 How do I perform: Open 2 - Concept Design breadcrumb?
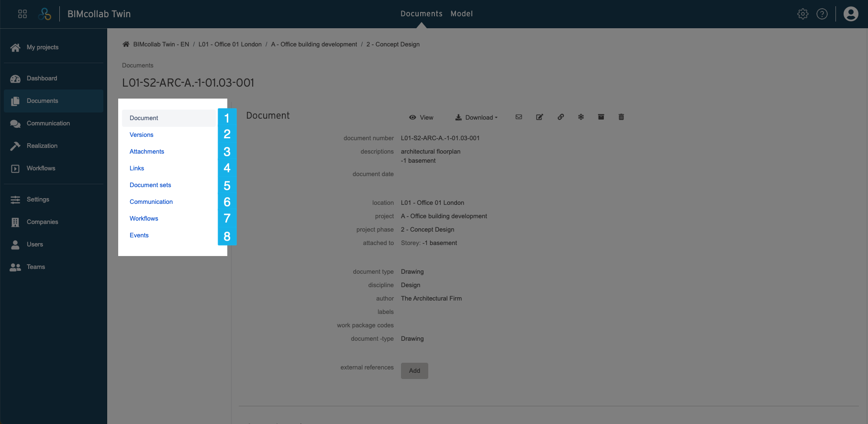393,45
